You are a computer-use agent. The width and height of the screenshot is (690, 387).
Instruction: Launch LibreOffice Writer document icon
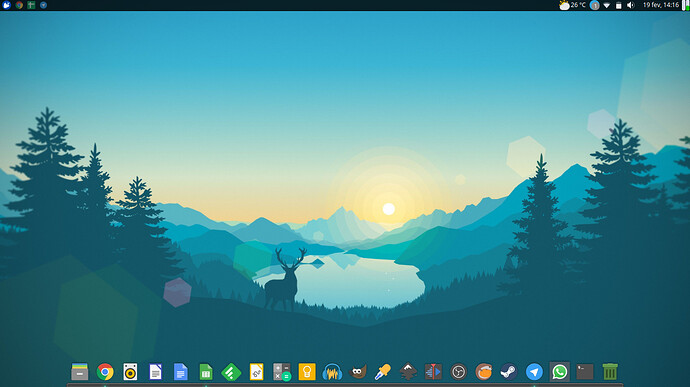pyautogui.click(x=155, y=372)
